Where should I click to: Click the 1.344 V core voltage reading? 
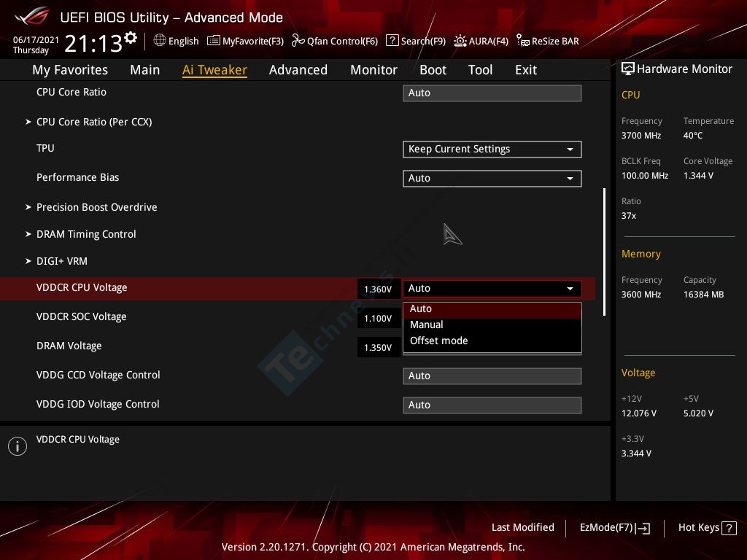pyautogui.click(x=698, y=176)
